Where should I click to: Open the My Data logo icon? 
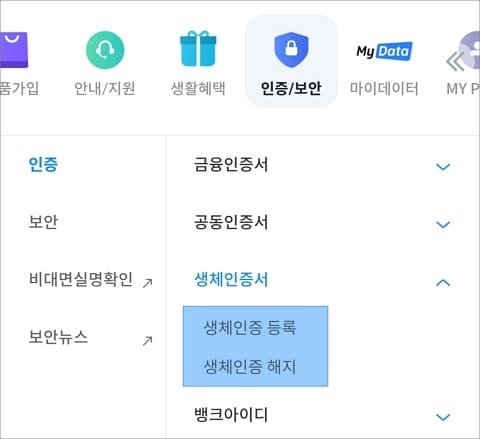(x=384, y=51)
